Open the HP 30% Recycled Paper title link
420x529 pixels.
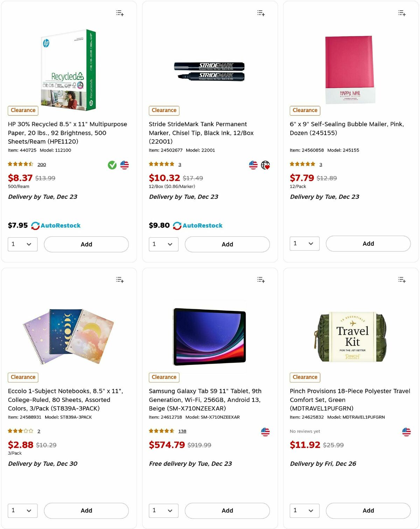[x=68, y=133]
